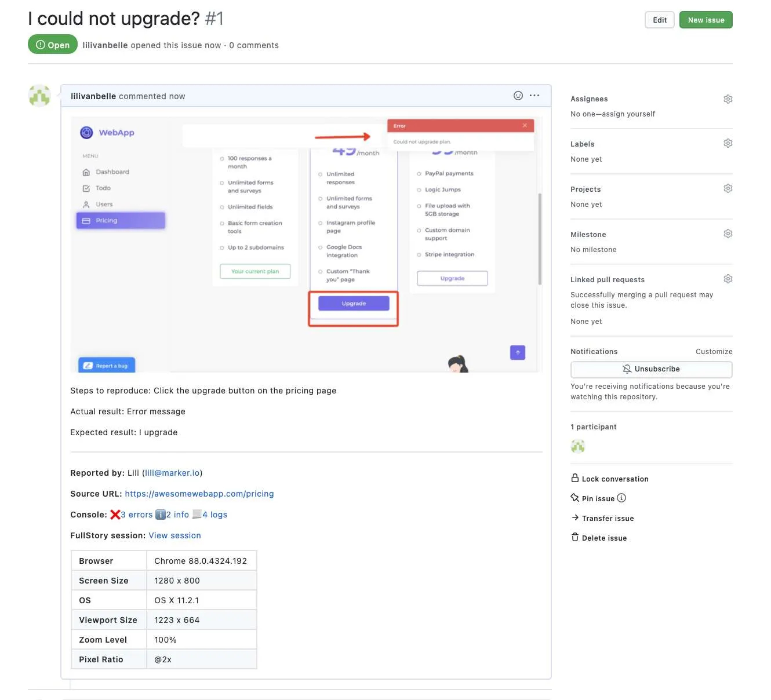
Task: Open the comment options kebab menu
Action: (534, 95)
